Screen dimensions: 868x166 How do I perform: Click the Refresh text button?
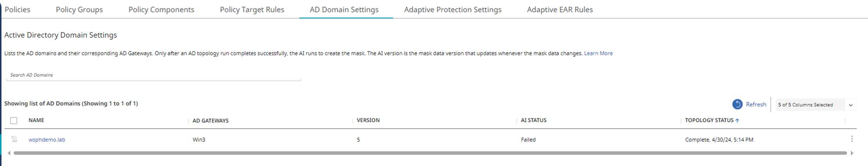(756, 104)
